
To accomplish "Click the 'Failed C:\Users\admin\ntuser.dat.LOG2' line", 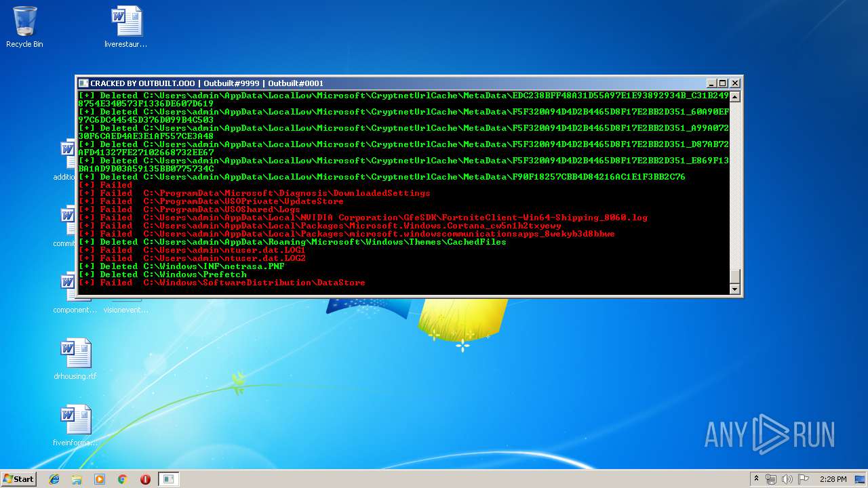I will click(193, 258).
